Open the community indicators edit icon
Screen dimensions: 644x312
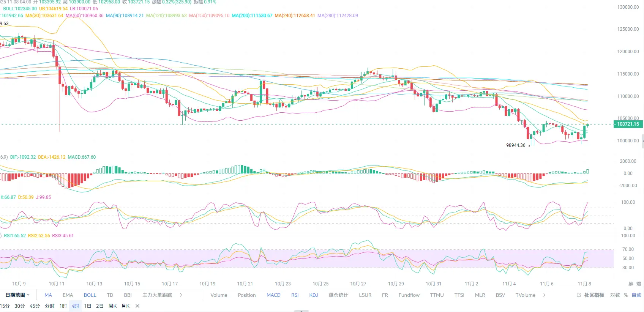[579, 295]
